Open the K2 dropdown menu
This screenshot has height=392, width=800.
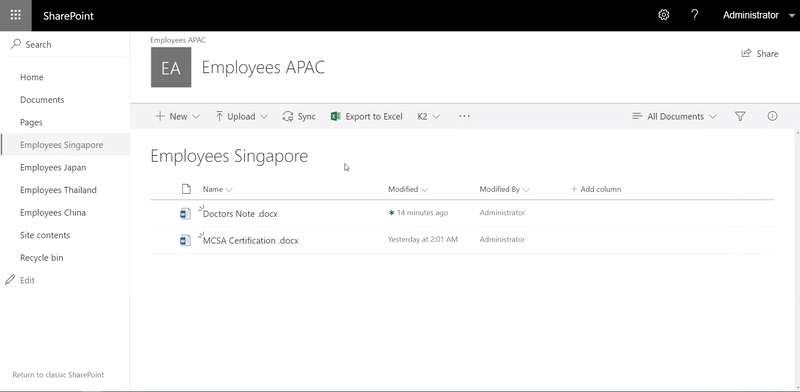pyautogui.click(x=429, y=116)
